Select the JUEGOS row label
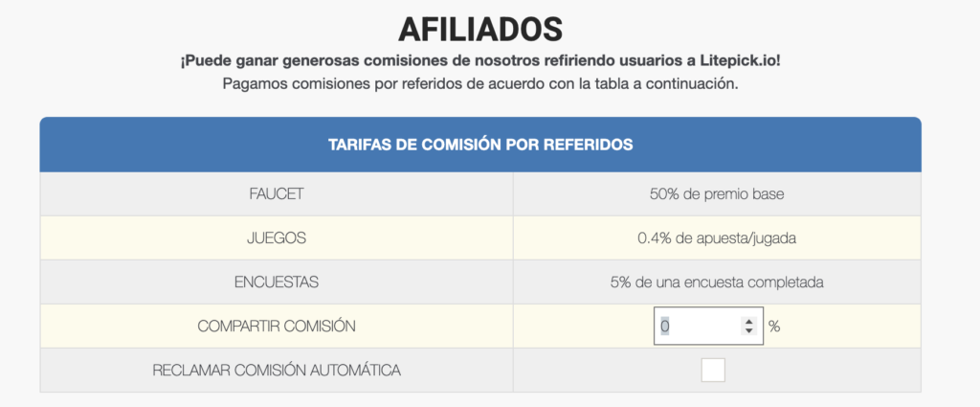The image size is (980, 407). [x=277, y=238]
